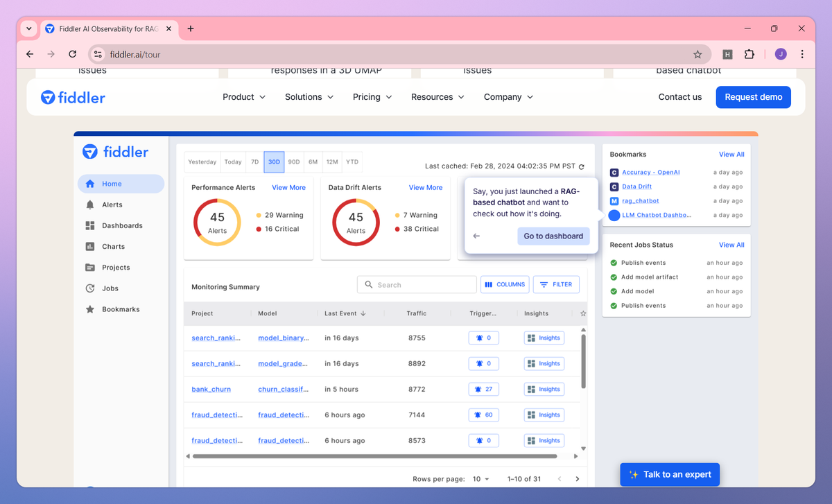Open Charts icon in sidebar
The width and height of the screenshot is (832, 504).
(89, 246)
